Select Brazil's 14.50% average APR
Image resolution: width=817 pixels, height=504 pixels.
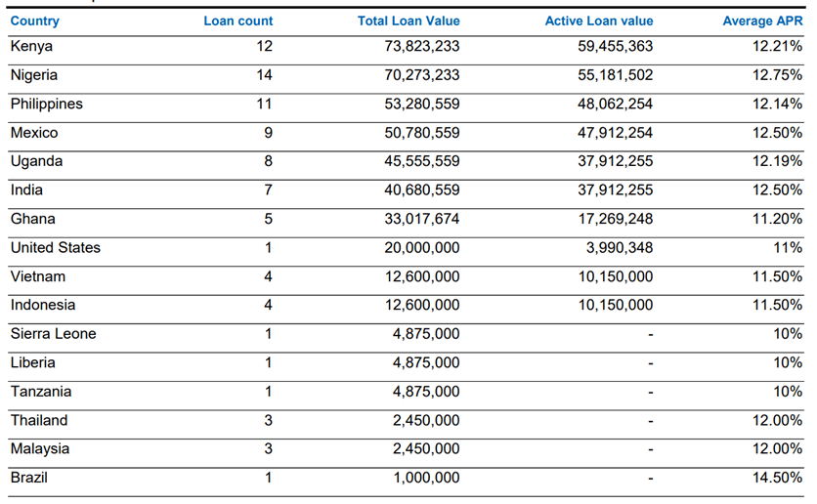point(777,478)
